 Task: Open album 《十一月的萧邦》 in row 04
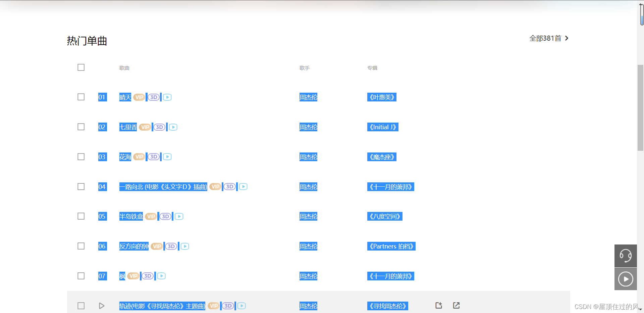click(x=391, y=187)
